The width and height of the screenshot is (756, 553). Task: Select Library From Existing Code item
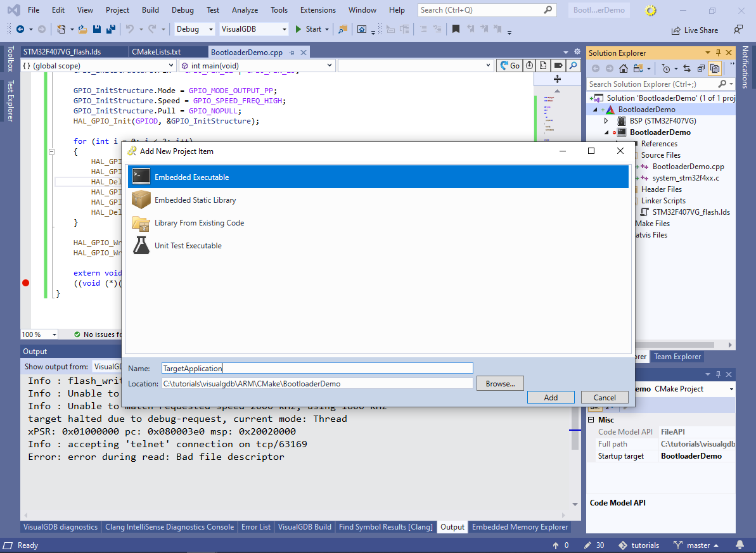tap(378, 223)
